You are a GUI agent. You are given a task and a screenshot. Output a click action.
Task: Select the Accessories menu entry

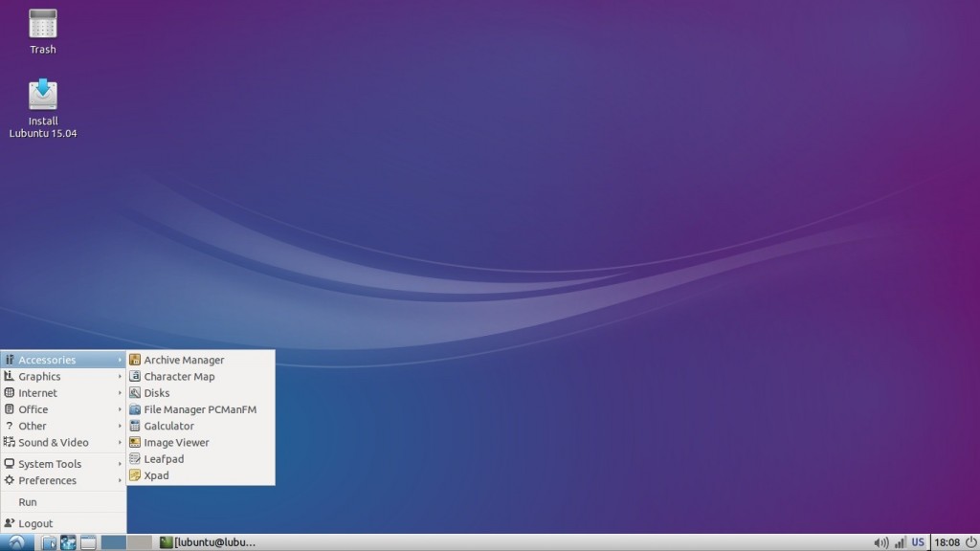(48, 360)
